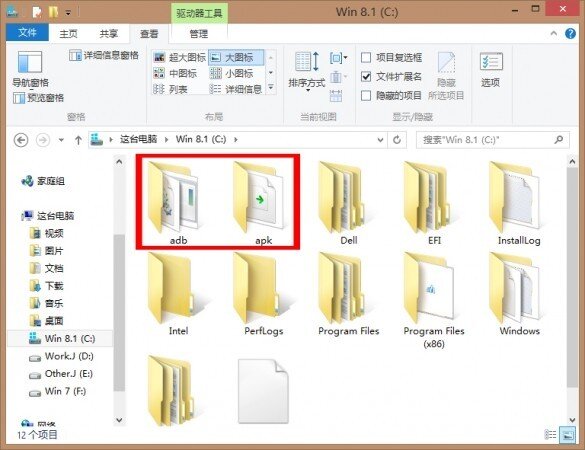Open the navigation pane button
This screenshot has height=450, width=585.
30,69
